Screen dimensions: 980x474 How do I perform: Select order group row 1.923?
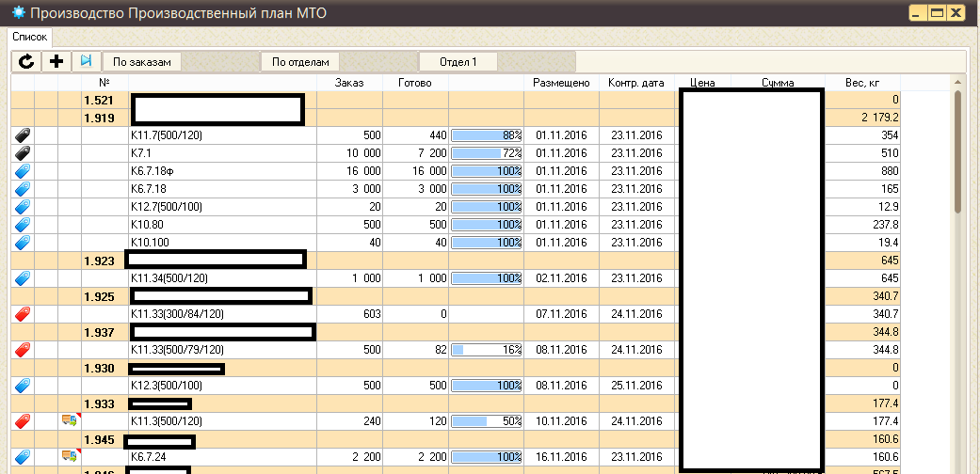coord(457,261)
